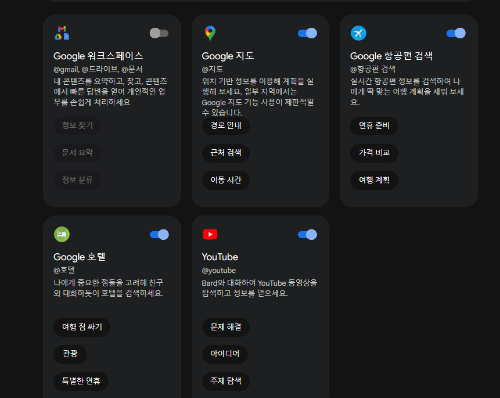Toggle off the YouTube extension switch
Image resolution: width=500 pixels, height=398 pixels.
(307, 234)
